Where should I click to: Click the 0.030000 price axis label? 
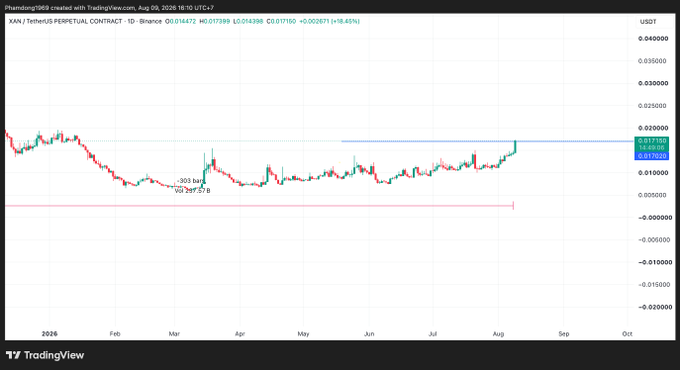[x=653, y=83]
